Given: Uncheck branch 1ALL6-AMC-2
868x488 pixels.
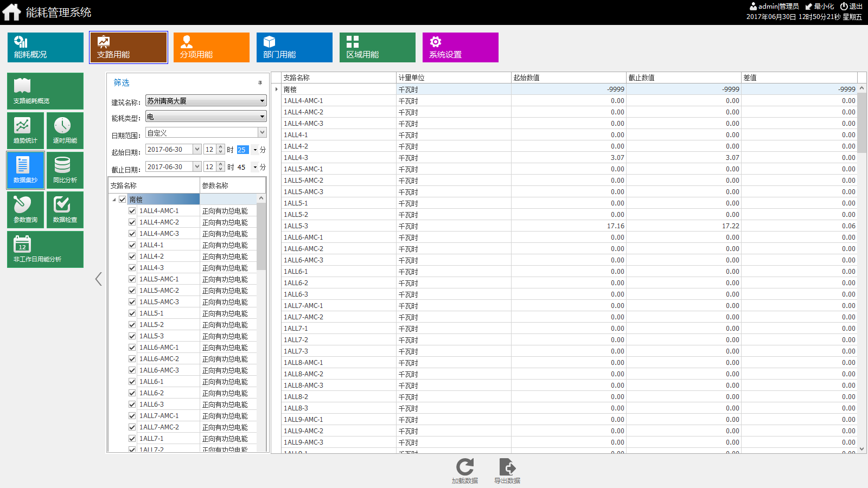Looking at the screenshot, I should point(132,359).
